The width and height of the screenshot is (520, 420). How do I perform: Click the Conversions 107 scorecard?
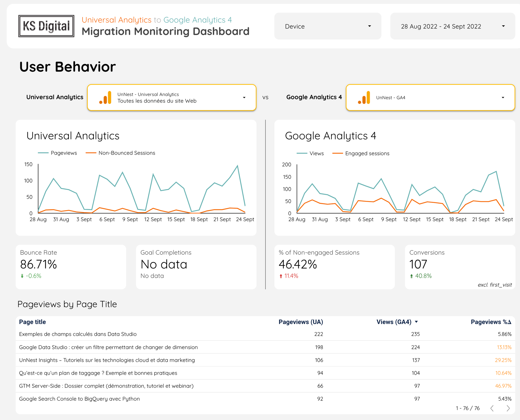click(460, 267)
